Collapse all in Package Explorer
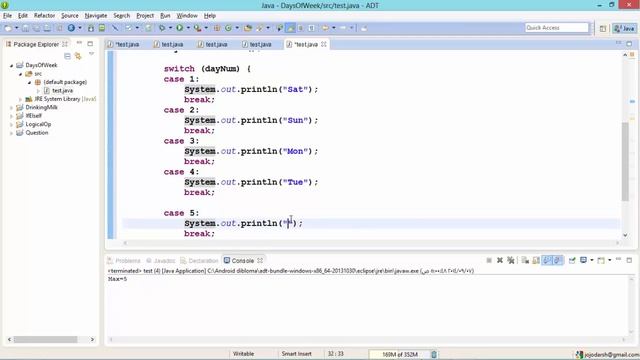This screenshot has width=640, height=360. pyautogui.click(x=67, y=56)
